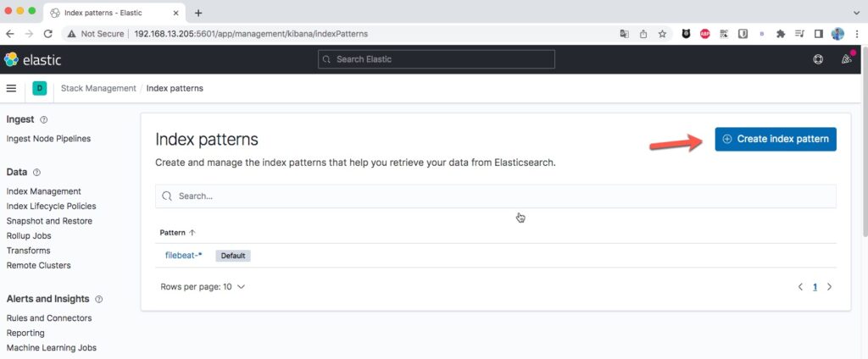Open Snapshot and Restore
The height and width of the screenshot is (359, 868).
coord(49,221)
